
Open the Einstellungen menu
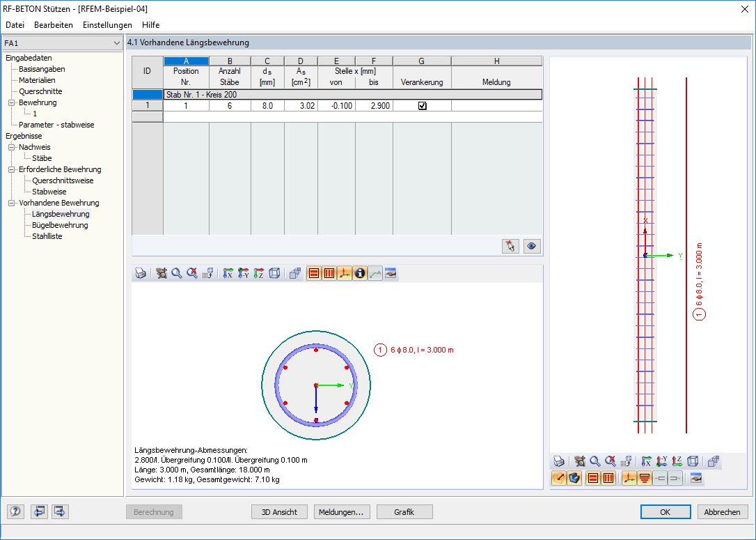107,24
